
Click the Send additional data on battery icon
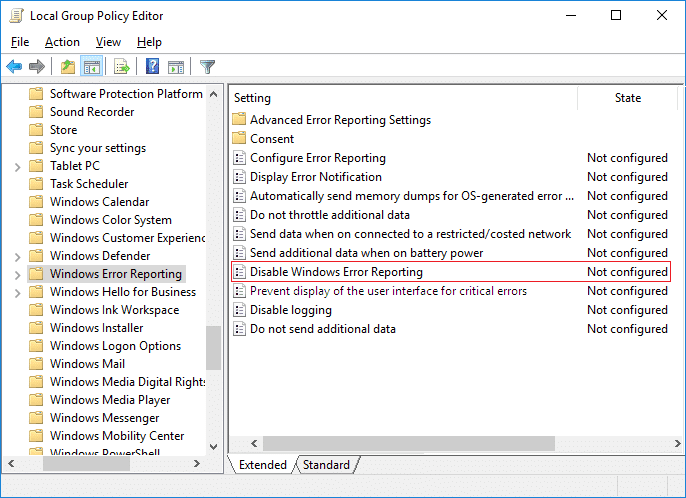point(239,253)
